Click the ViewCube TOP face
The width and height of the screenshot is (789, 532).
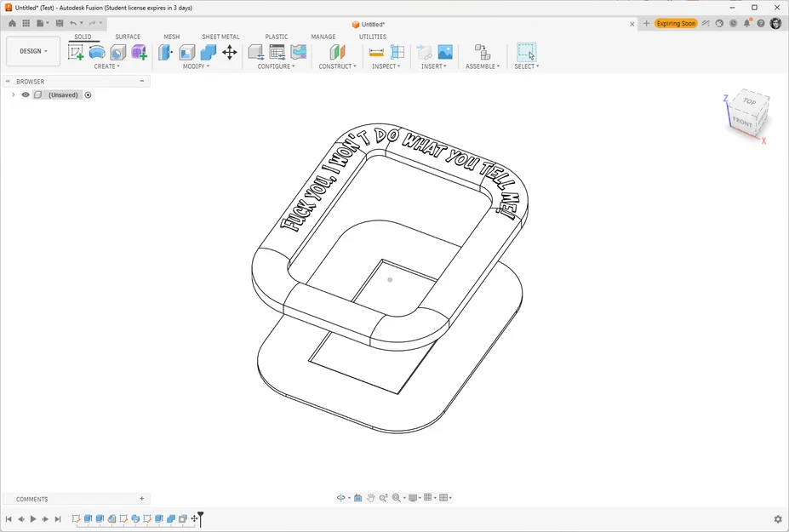[x=750, y=101]
